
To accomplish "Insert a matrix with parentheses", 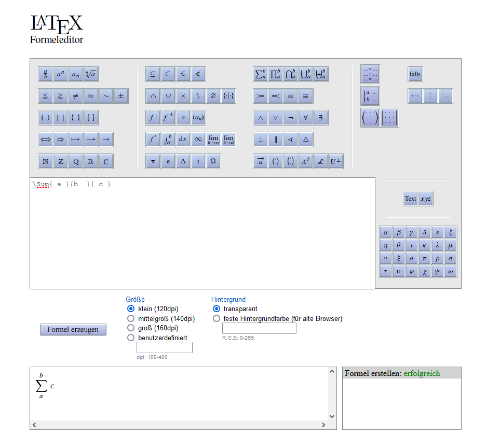I will pos(370,118).
